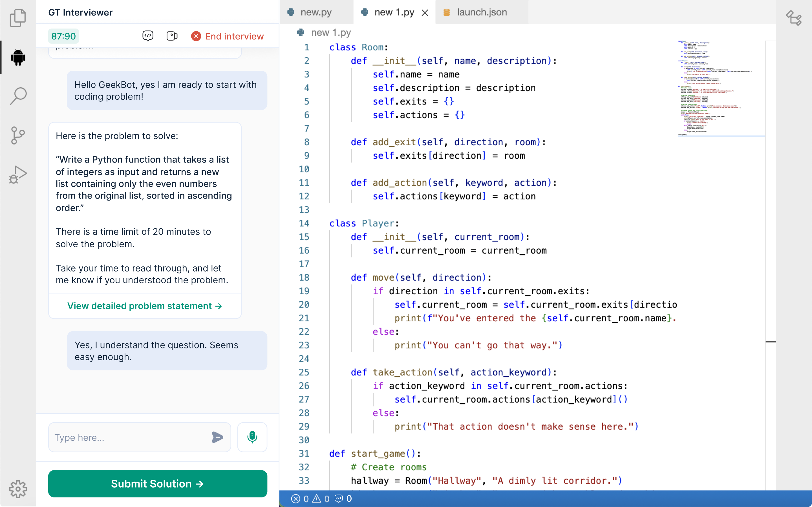Open View detailed problem statement link
Viewport: 812px width, 507px height.
[x=145, y=306]
